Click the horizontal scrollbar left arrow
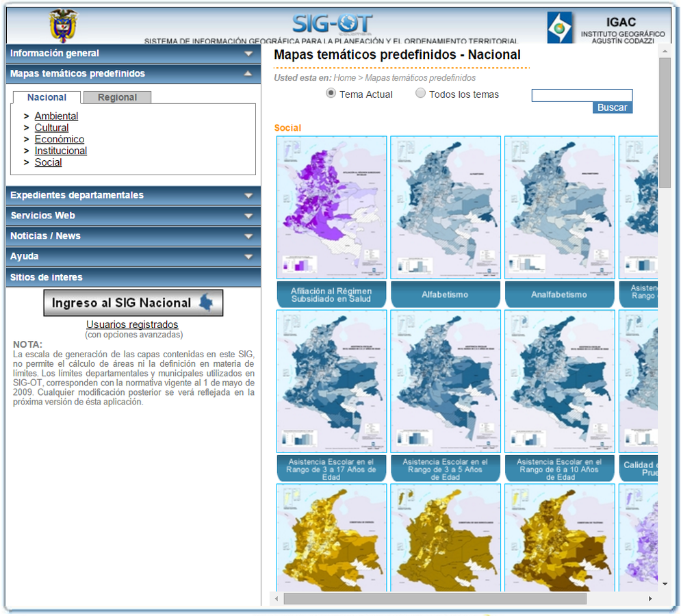Screen dimensions: 681x616 [277, 599]
